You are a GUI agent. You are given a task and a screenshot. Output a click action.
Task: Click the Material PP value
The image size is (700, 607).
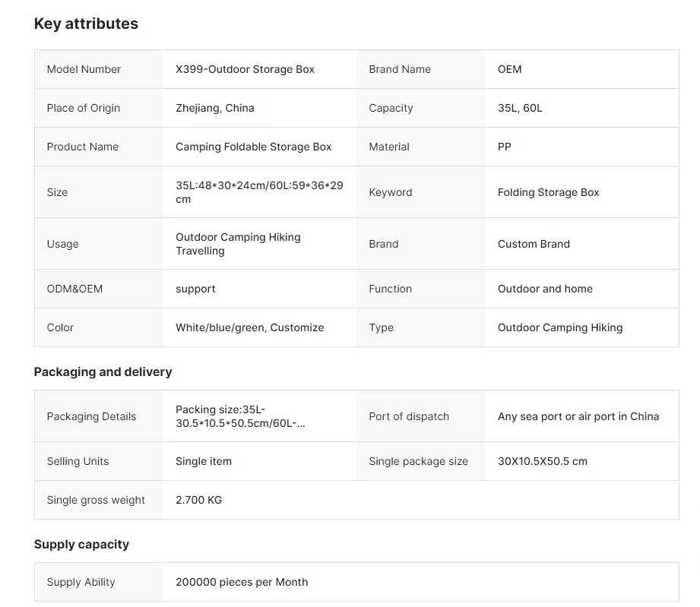coord(505,147)
